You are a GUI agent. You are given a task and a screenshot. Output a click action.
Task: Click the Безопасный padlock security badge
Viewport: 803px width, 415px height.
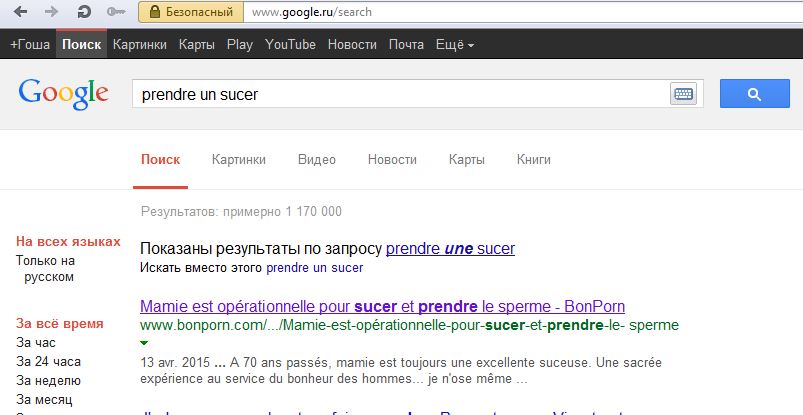(191, 12)
